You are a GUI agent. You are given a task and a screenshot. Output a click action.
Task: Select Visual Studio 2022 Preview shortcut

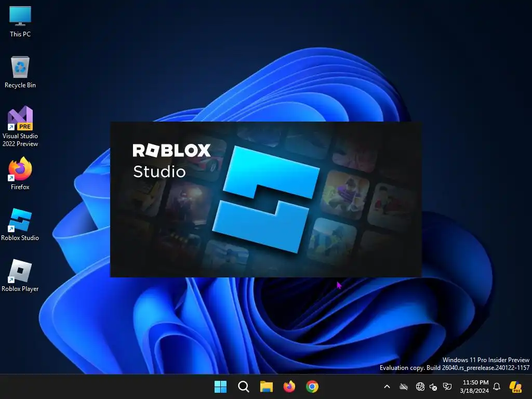click(20, 127)
